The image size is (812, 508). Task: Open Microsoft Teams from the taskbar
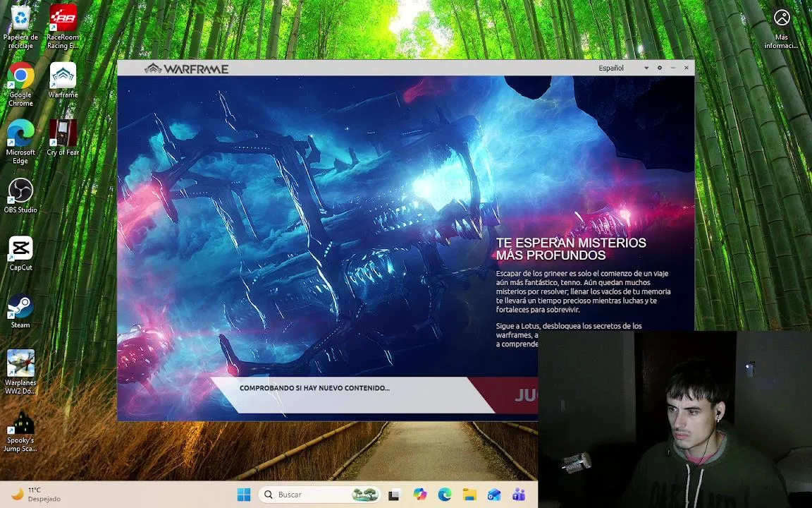coord(519,495)
